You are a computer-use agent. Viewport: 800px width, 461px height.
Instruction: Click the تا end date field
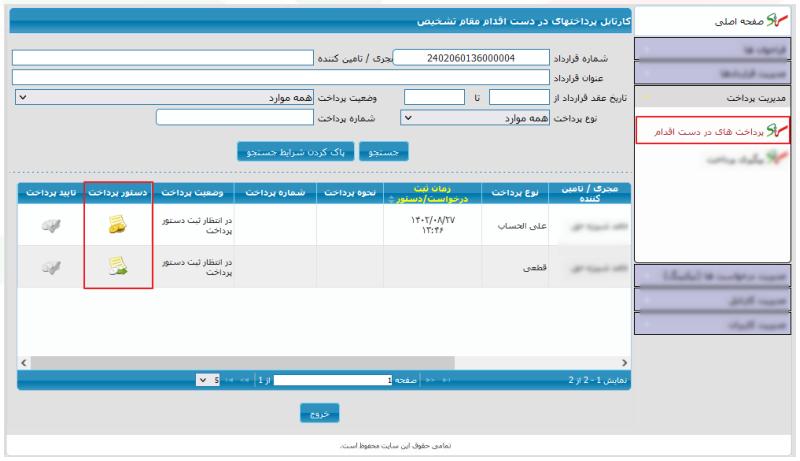point(434,97)
